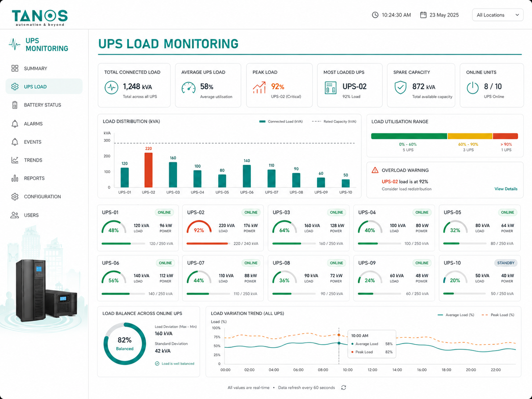Toggle the Peak Load (%) trend legend
This screenshot has height=399, width=532.
click(498, 315)
